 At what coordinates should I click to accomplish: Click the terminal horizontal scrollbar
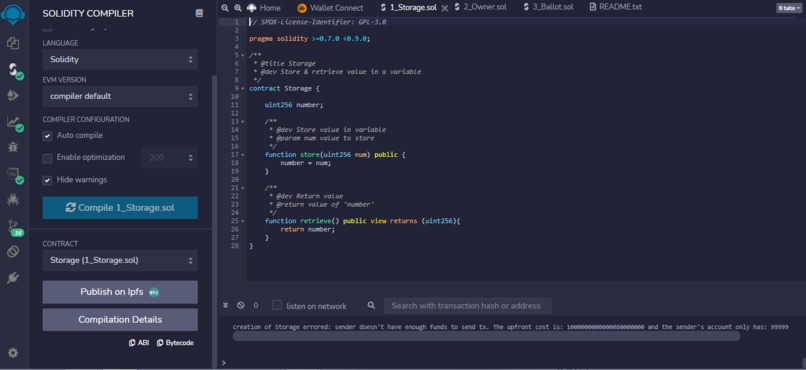(x=486, y=336)
